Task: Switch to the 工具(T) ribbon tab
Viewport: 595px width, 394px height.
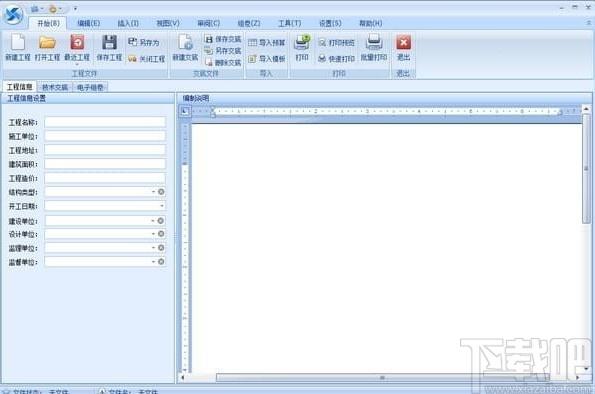Action: coord(290,23)
